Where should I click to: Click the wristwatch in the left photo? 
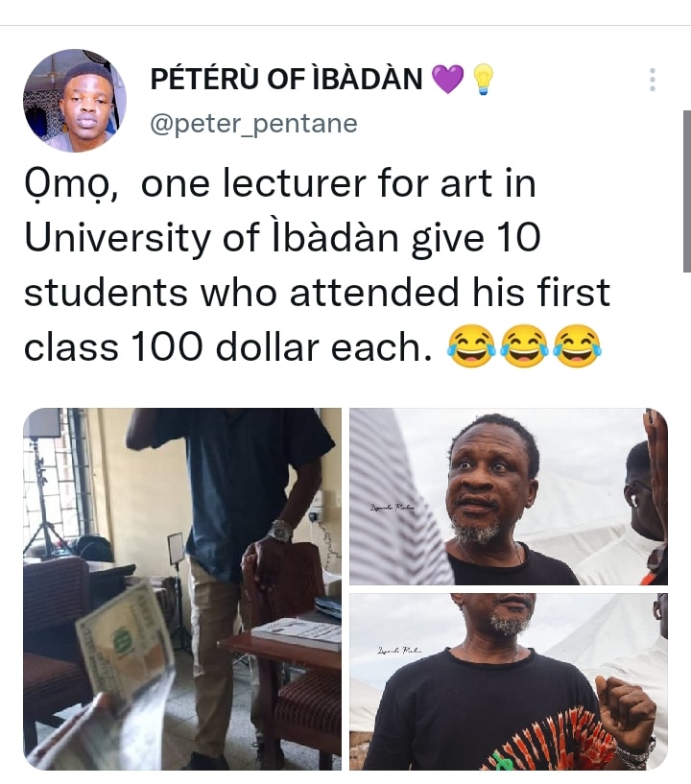click(280, 531)
